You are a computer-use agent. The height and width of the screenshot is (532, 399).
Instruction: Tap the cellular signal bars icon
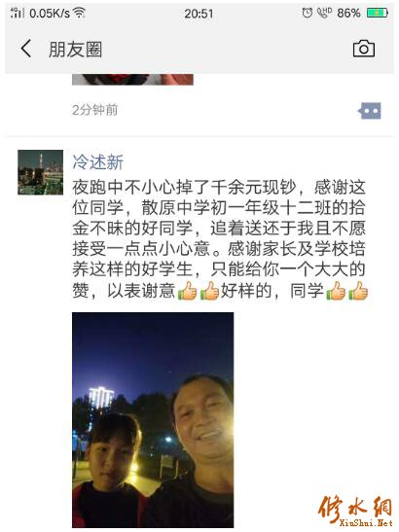(18, 13)
